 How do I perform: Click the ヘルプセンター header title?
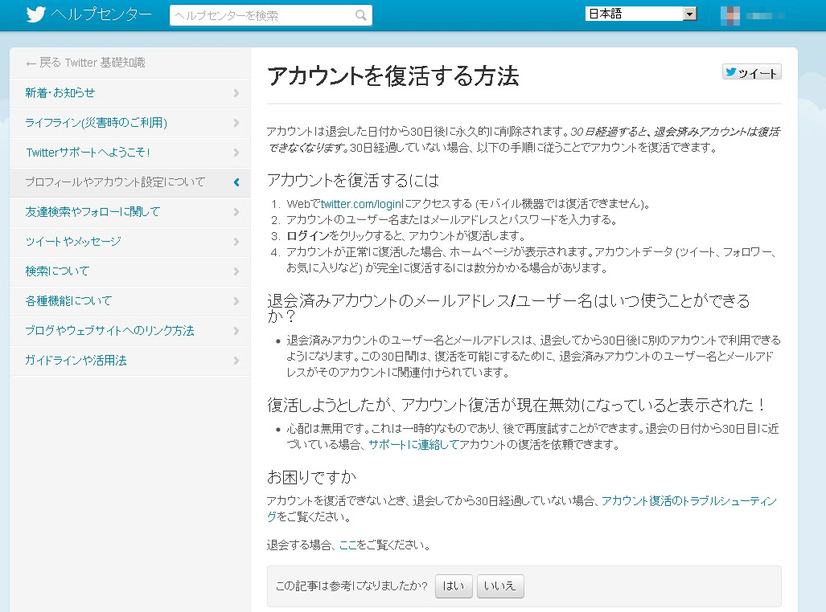point(102,14)
